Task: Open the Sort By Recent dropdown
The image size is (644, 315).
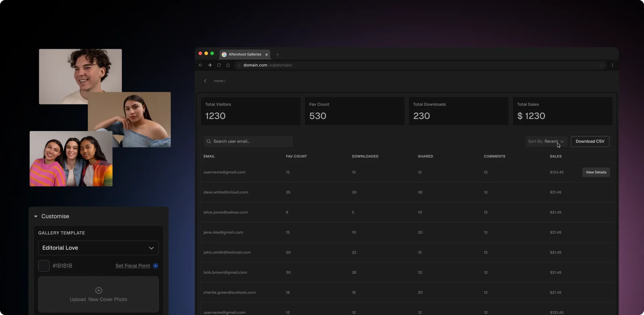Action: pos(546,142)
